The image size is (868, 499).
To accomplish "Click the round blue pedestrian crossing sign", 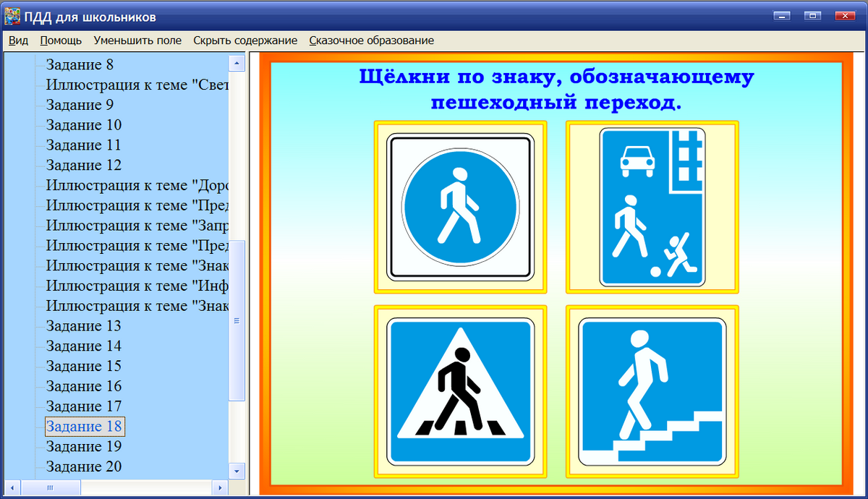I will [460, 208].
